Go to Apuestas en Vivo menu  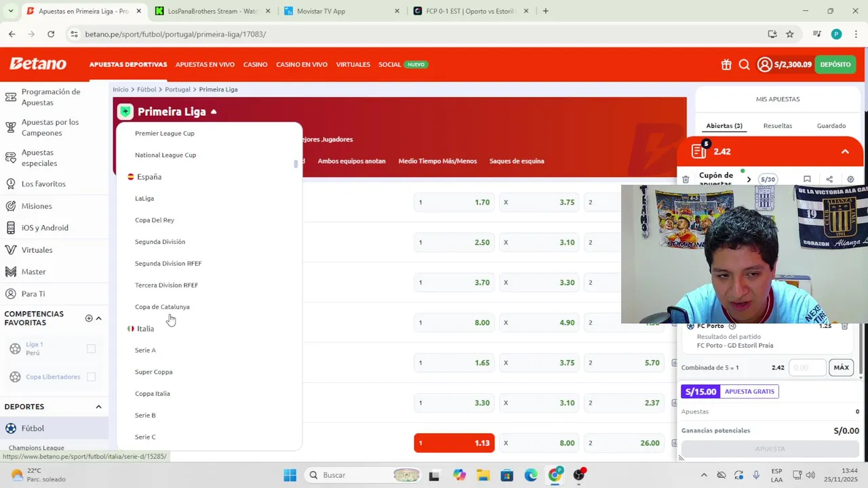[205, 64]
